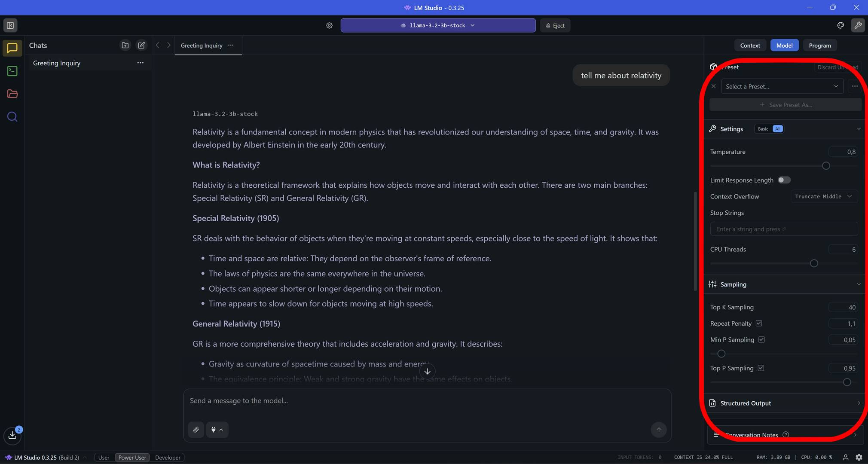Switch settings view to Basic
Viewport: 868px width, 464px height.
763,129
